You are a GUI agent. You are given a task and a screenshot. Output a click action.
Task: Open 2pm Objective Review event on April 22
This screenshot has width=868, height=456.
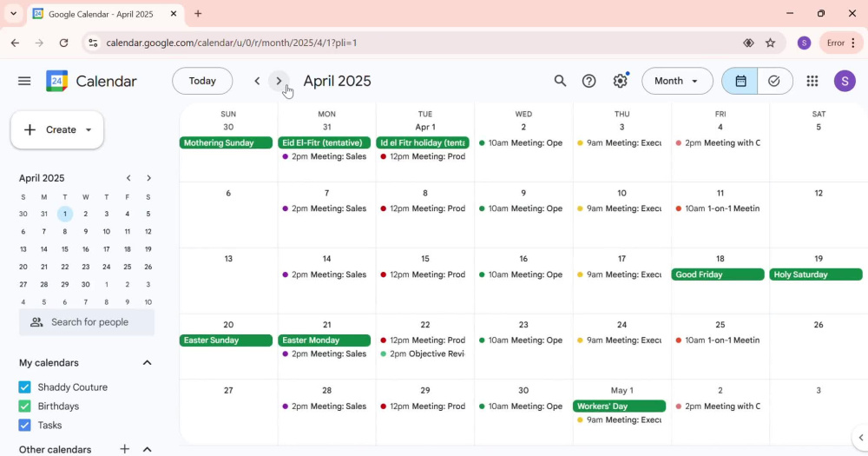coord(423,354)
